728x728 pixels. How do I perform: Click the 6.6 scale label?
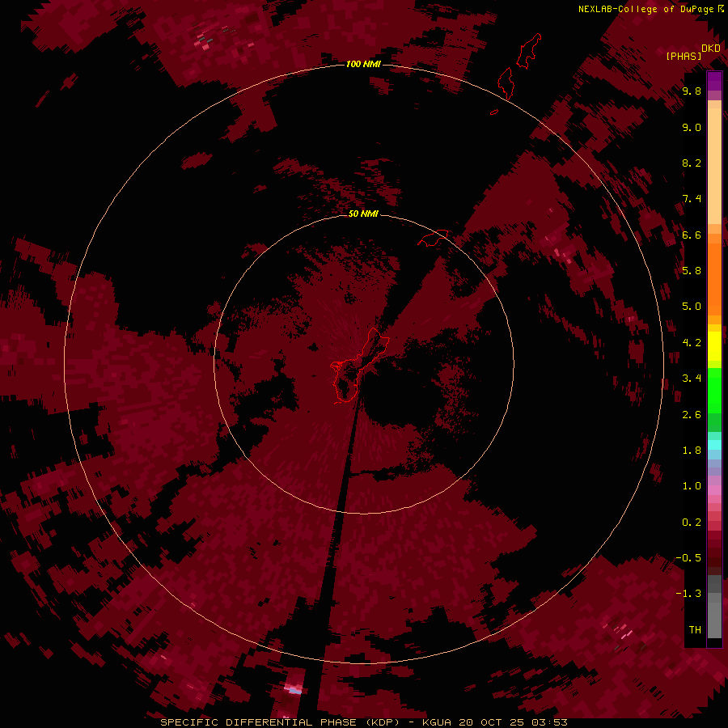[692, 235]
